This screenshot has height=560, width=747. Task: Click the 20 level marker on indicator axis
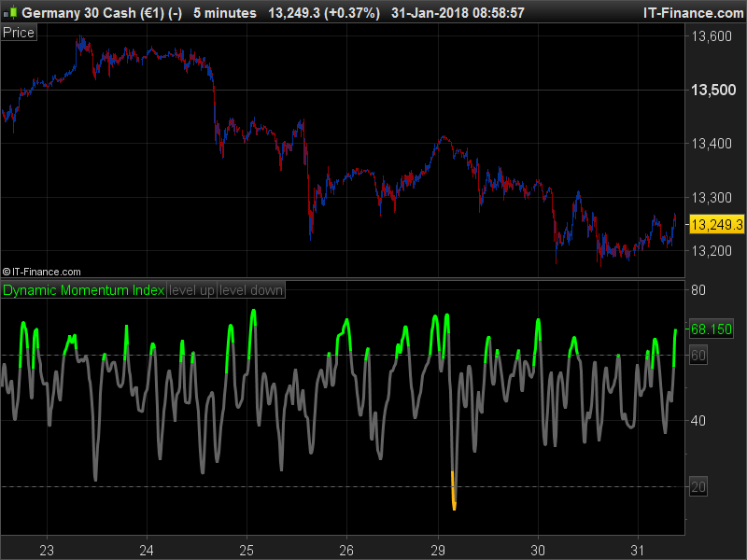pyautogui.click(x=698, y=486)
